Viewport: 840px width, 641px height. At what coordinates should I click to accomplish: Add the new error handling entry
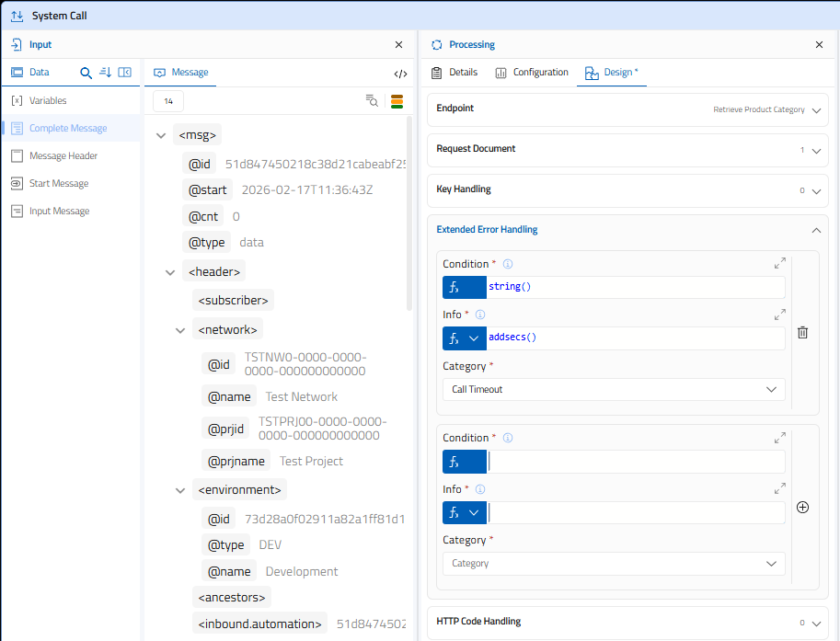pyautogui.click(x=802, y=507)
